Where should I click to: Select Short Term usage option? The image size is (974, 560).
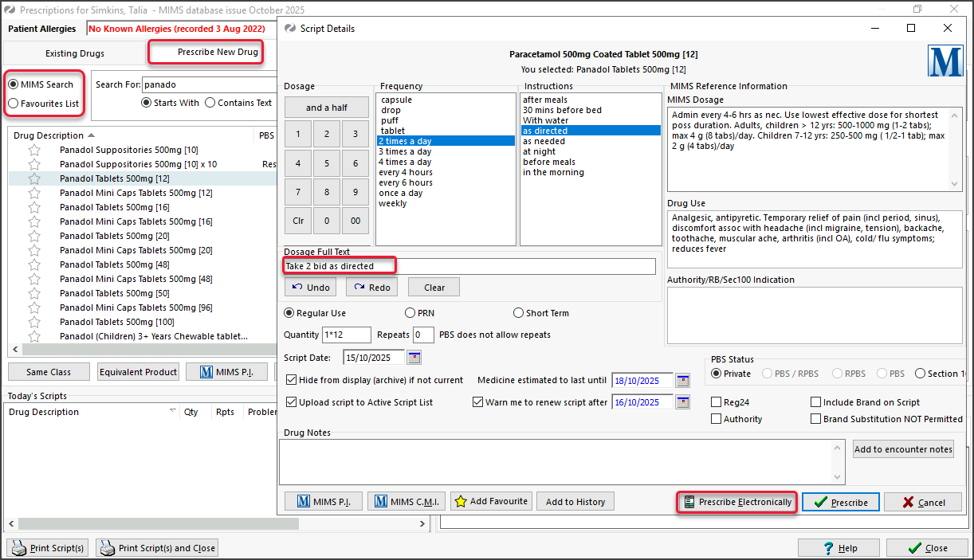(541, 313)
